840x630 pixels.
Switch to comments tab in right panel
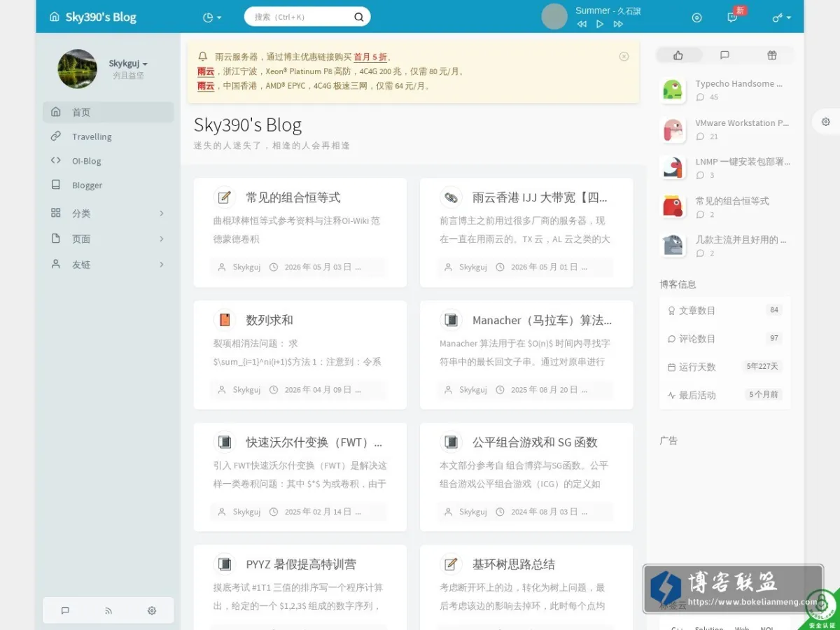point(724,55)
